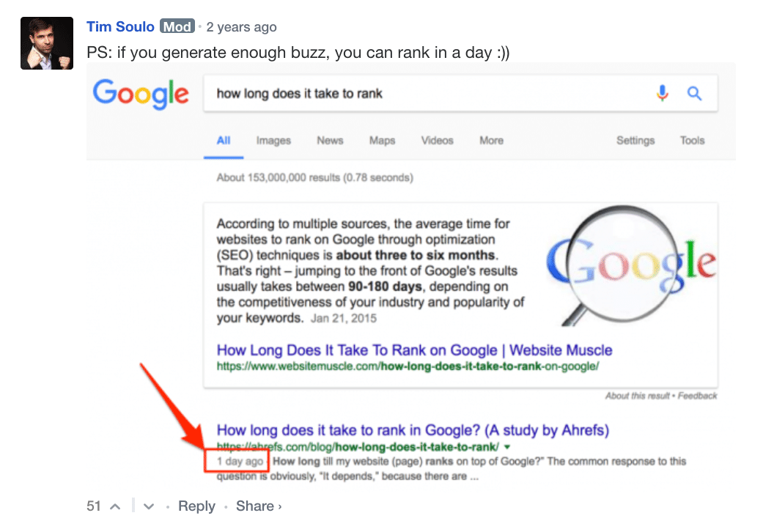774x532 pixels.
Task: Click the Mod badge
Action: point(177,27)
